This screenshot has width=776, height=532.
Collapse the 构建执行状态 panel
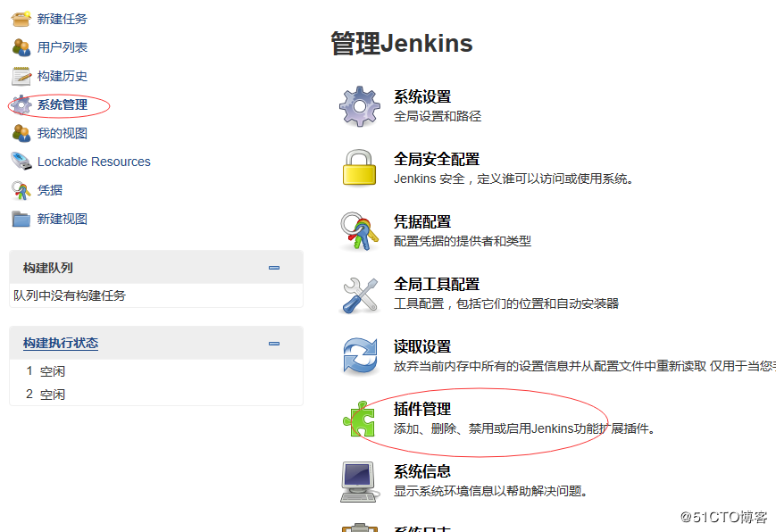[274, 344]
